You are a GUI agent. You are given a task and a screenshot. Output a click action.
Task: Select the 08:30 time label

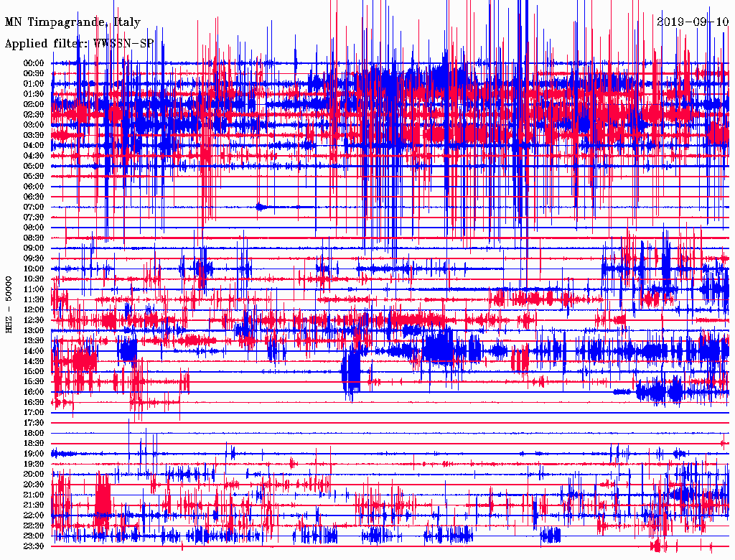[34, 238]
